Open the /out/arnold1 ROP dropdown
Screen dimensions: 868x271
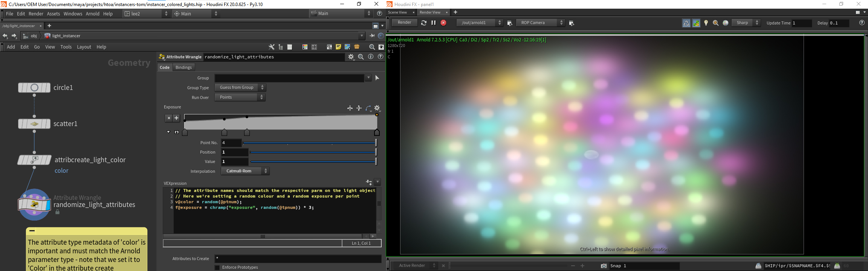480,23
